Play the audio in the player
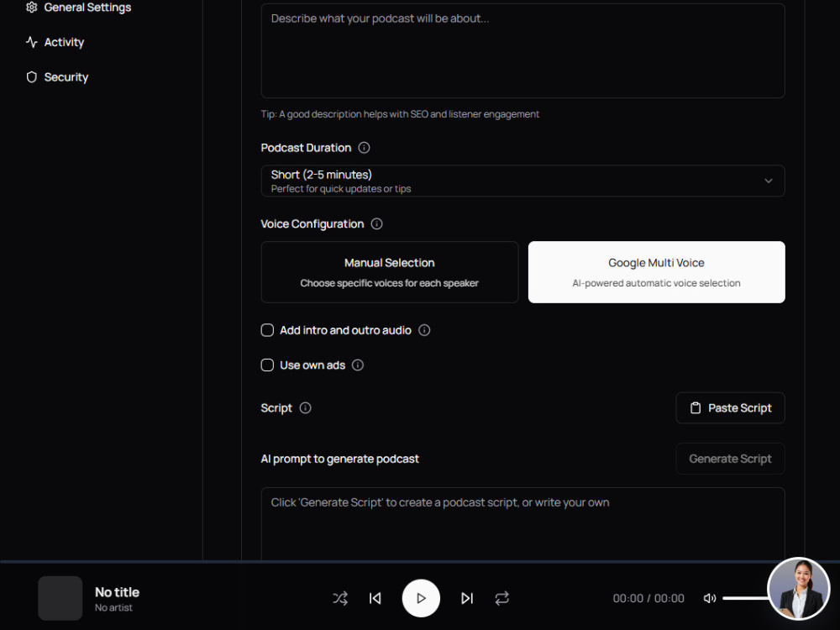Viewport: 840px width, 630px height. tap(421, 598)
